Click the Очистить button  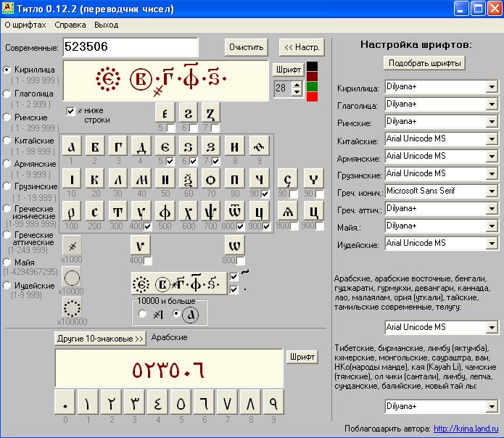pyautogui.click(x=246, y=47)
